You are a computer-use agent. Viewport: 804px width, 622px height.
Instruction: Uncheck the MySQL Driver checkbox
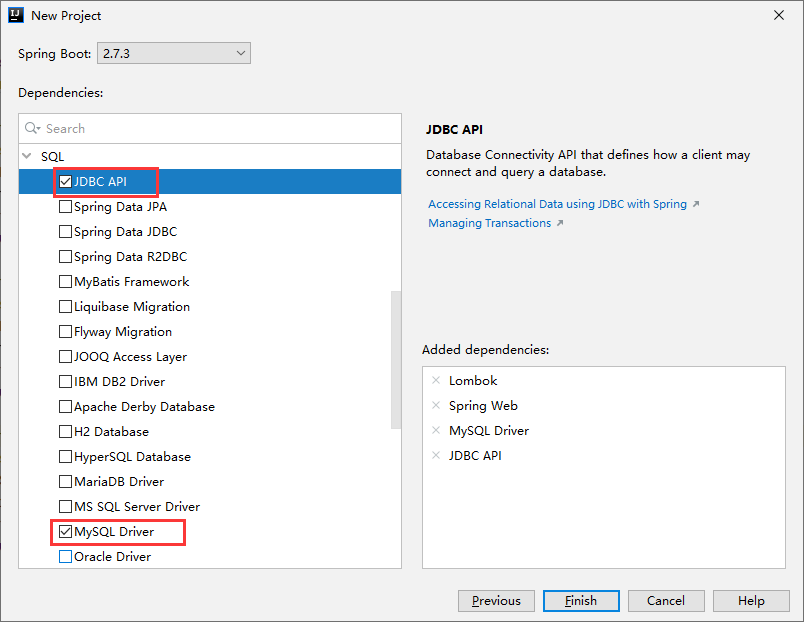[65, 532]
